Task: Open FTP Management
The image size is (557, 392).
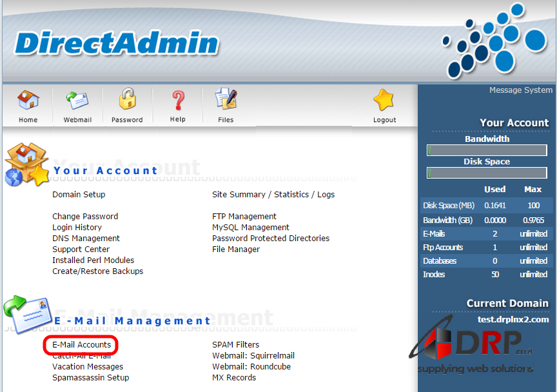Action: click(x=244, y=217)
